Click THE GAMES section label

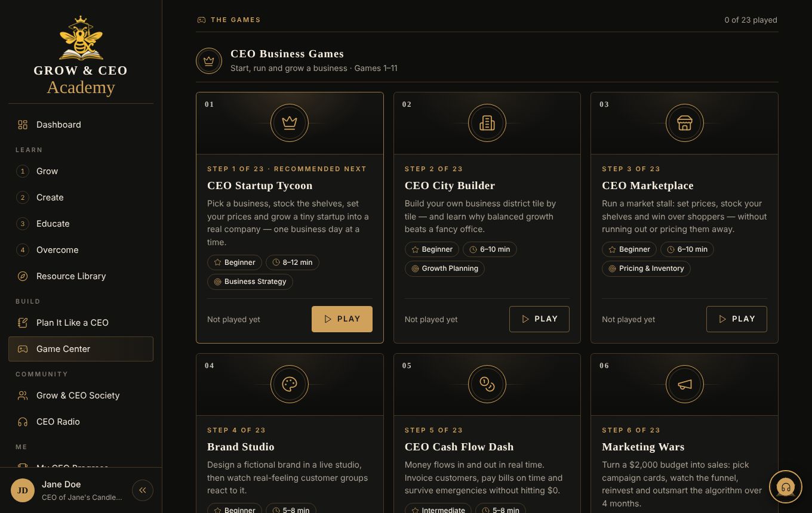[235, 20]
